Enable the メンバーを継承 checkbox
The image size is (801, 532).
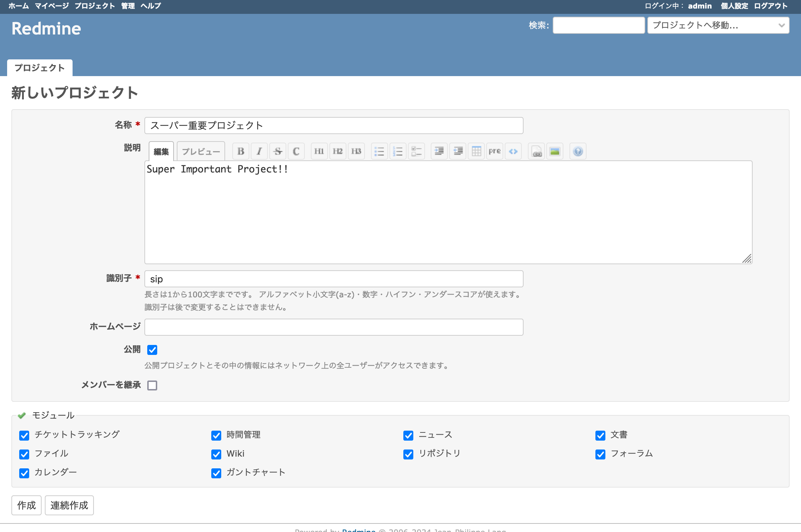click(153, 385)
